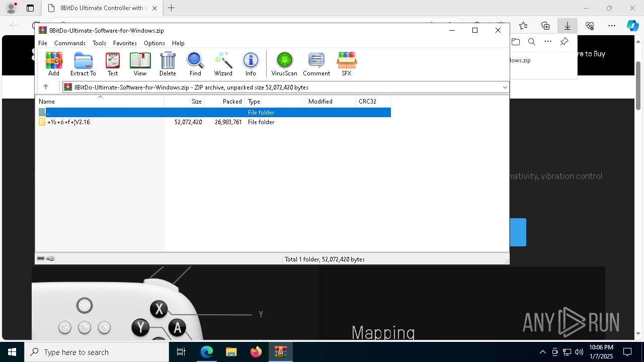Sort files by CRC32 column
The width and height of the screenshot is (644, 362).
click(373, 102)
